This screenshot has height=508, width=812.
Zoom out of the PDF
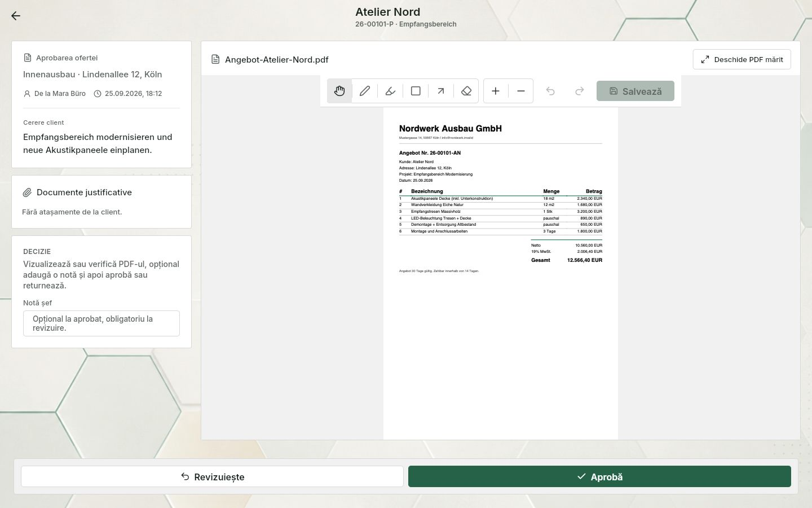pyautogui.click(x=521, y=91)
